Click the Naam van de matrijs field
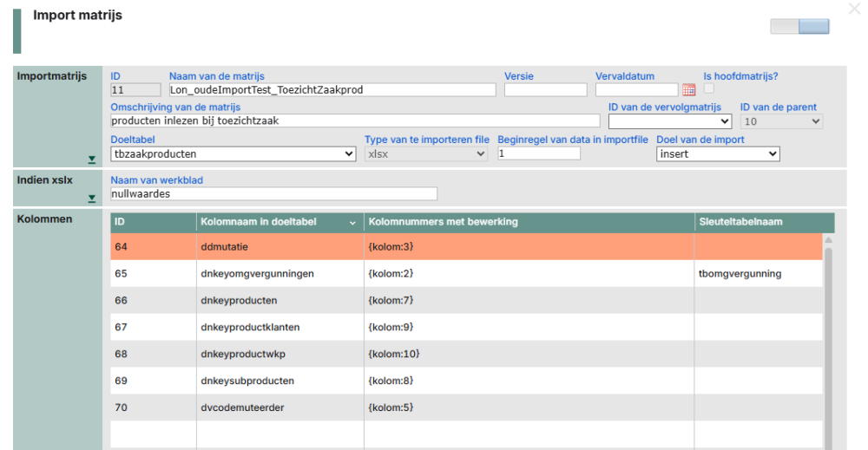The image size is (868, 450). click(332, 89)
